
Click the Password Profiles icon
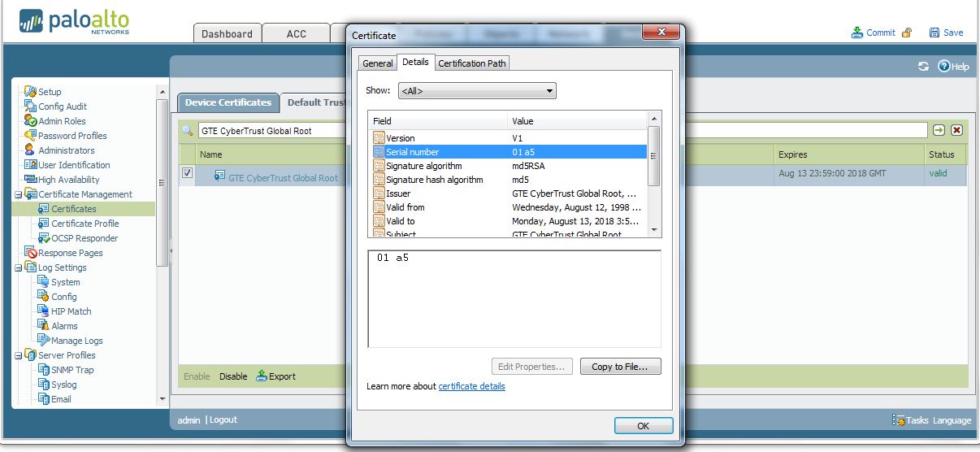[30, 136]
